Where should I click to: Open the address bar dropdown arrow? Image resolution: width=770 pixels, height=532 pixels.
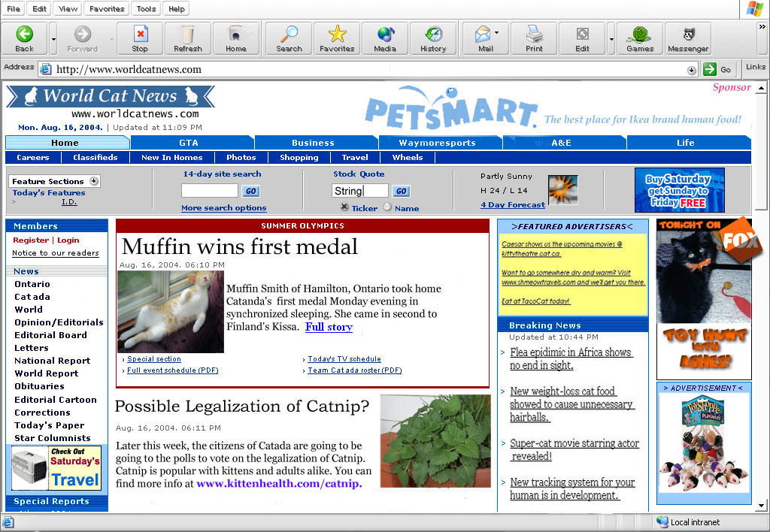(691, 70)
